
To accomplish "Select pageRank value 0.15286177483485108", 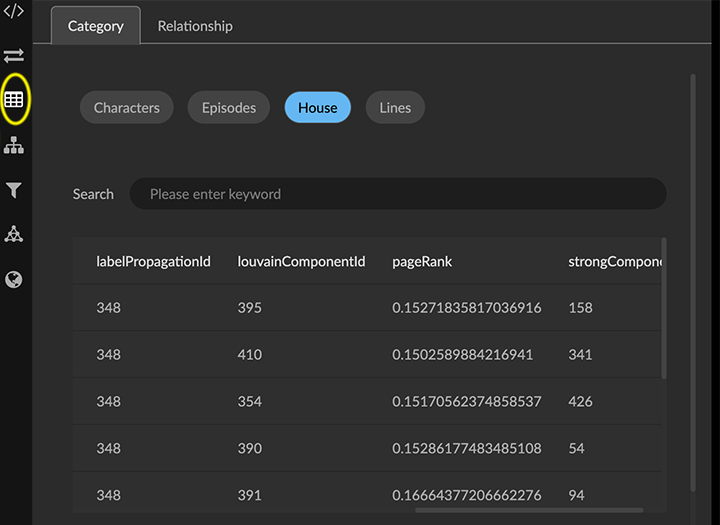I will pyautogui.click(x=467, y=448).
